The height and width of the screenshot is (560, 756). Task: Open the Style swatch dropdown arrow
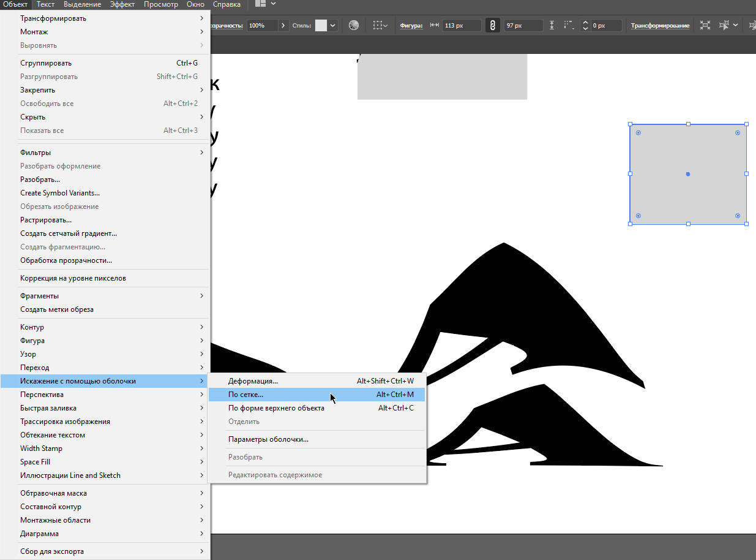click(x=333, y=26)
